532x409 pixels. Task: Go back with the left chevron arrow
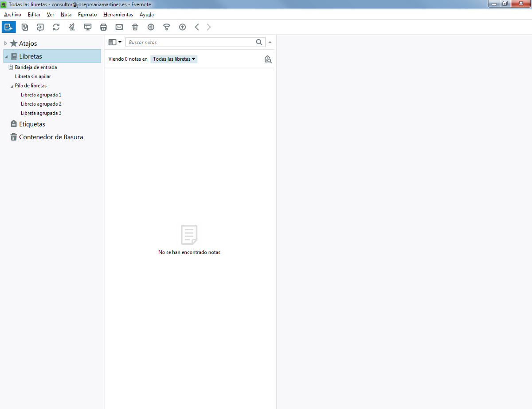tap(197, 27)
